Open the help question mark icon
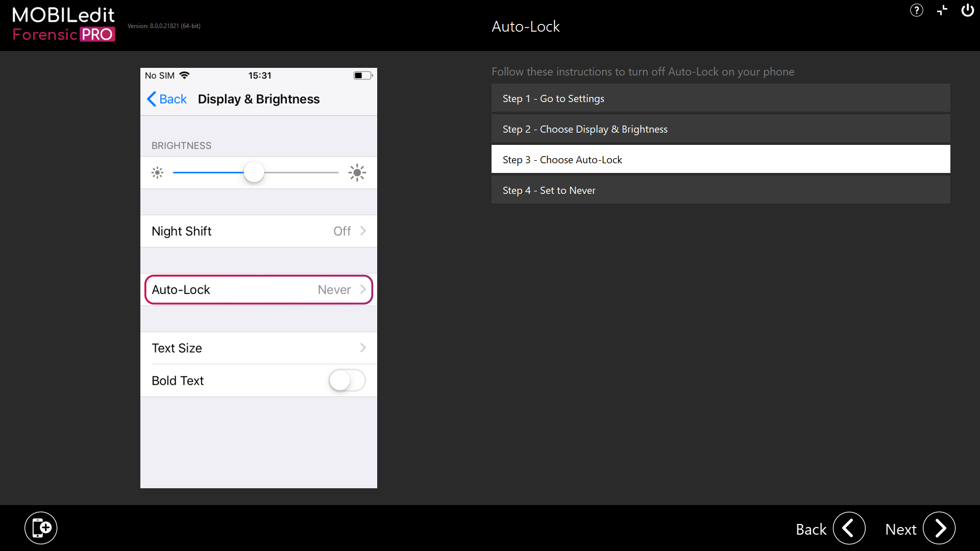The image size is (980, 551). [x=916, y=10]
